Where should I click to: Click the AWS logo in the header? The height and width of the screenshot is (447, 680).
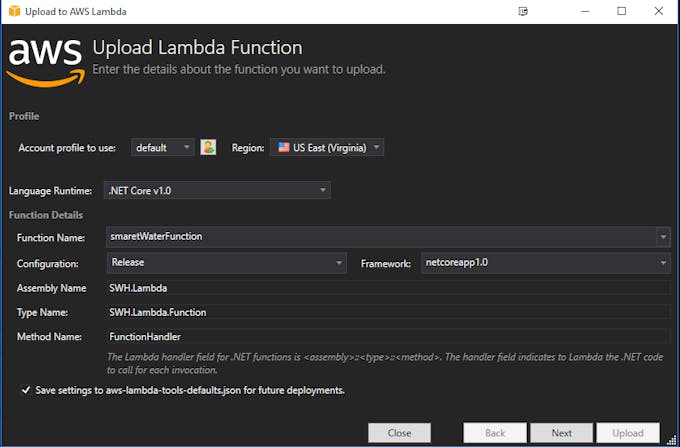pos(46,62)
